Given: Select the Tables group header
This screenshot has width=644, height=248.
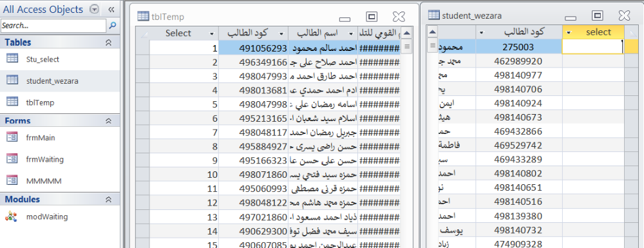Looking at the screenshot, I should [60, 43].
